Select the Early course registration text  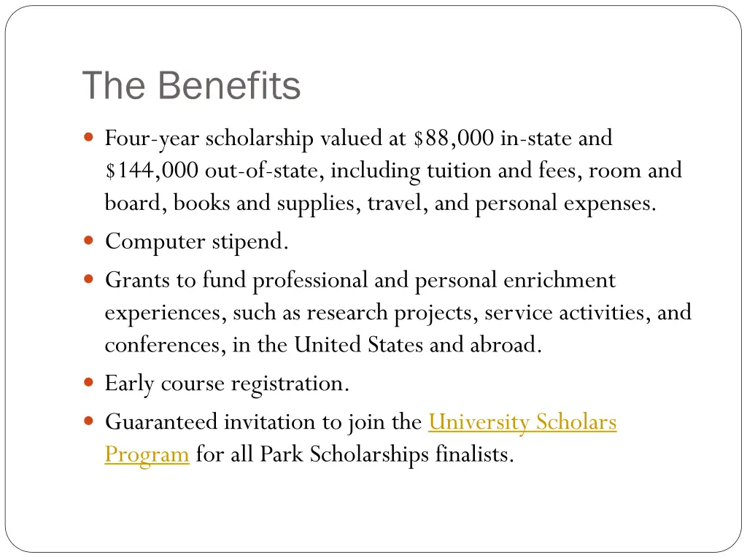click(228, 384)
